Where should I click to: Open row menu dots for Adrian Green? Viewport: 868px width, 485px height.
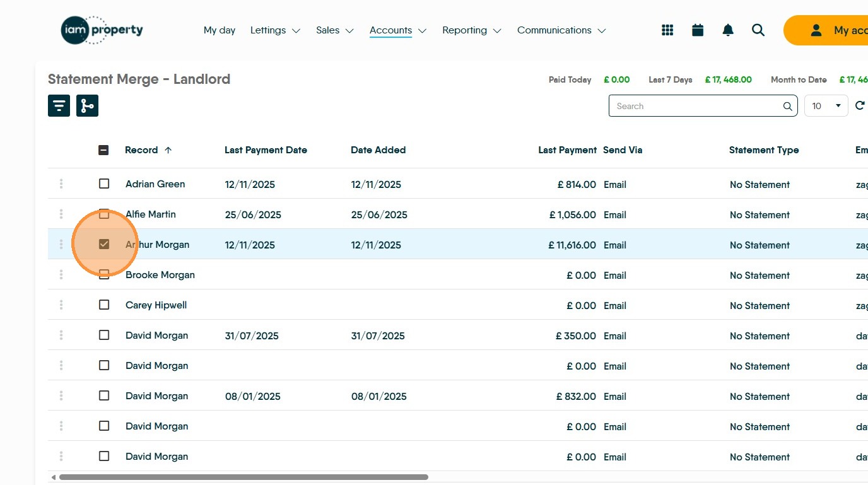61,184
